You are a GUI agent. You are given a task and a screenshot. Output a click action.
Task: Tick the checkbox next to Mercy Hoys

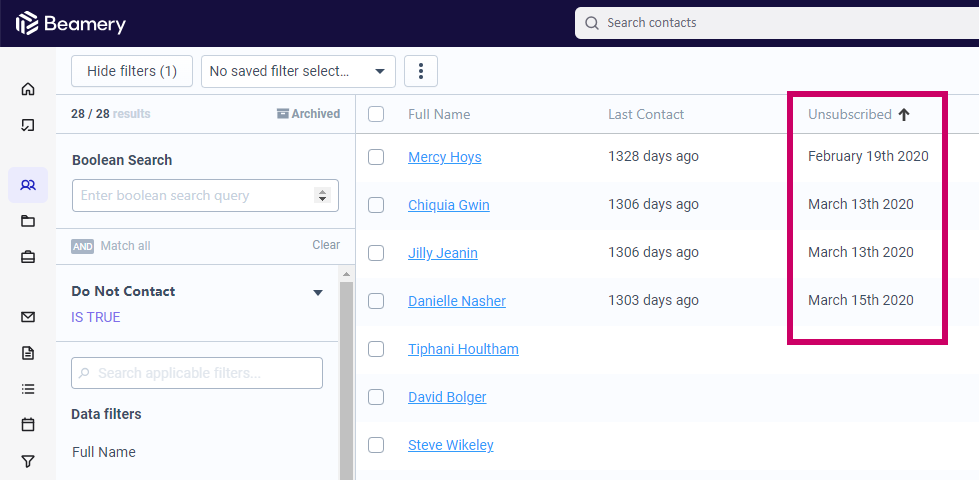376,157
